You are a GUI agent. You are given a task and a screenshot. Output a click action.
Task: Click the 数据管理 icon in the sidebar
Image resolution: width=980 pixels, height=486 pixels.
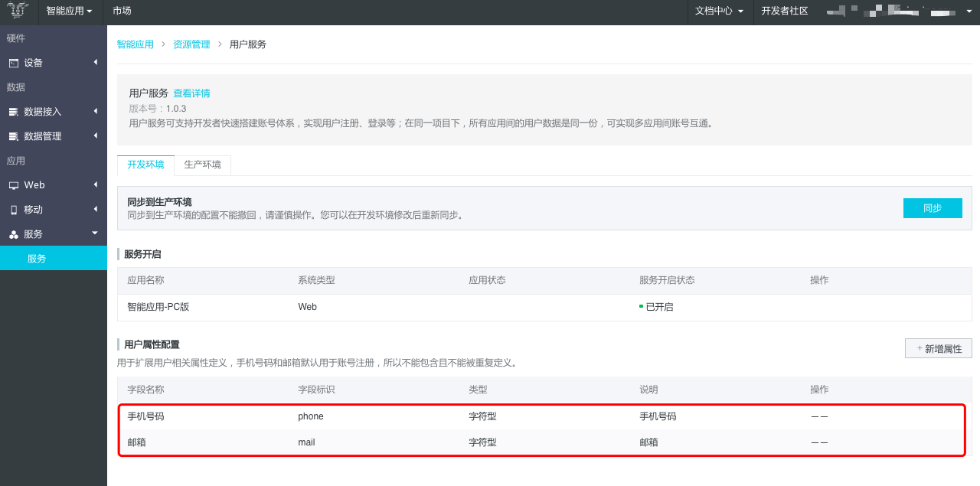click(14, 136)
